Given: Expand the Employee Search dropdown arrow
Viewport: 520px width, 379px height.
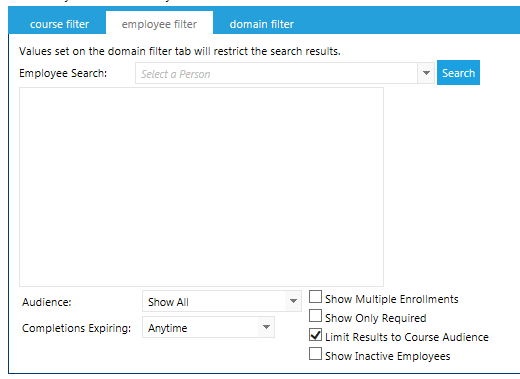Looking at the screenshot, I should (426, 73).
